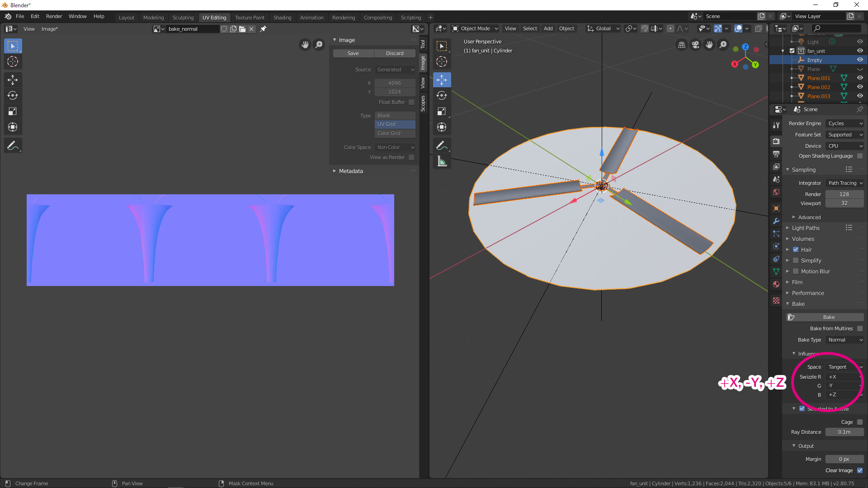
Task: Open the Material properties tab
Action: click(776, 284)
